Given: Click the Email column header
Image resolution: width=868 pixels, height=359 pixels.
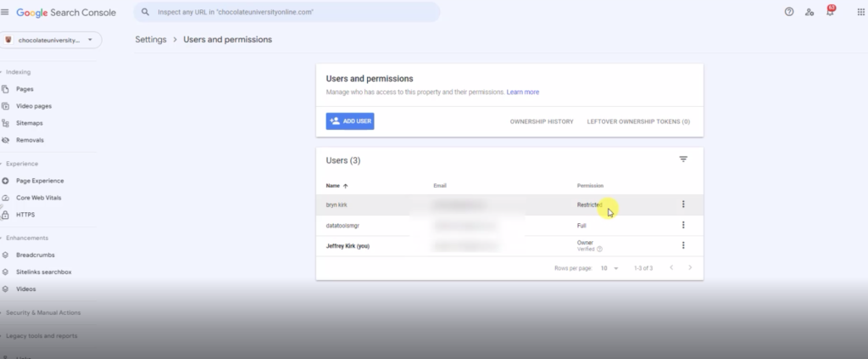Looking at the screenshot, I should 440,186.
